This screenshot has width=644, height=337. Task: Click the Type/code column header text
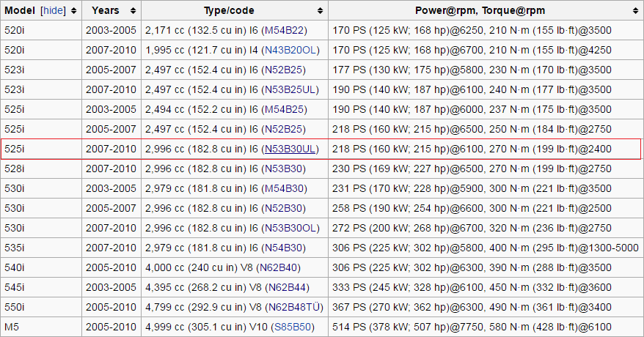coord(229,11)
